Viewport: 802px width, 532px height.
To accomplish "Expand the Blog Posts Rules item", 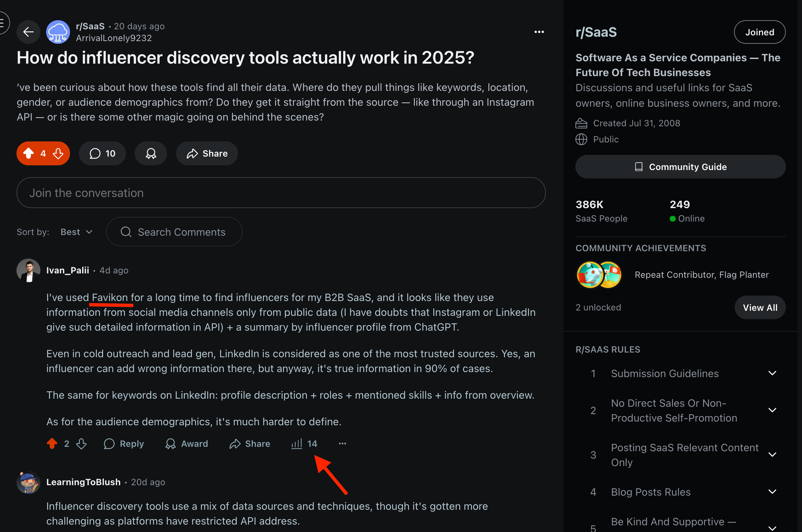I will tap(772, 492).
